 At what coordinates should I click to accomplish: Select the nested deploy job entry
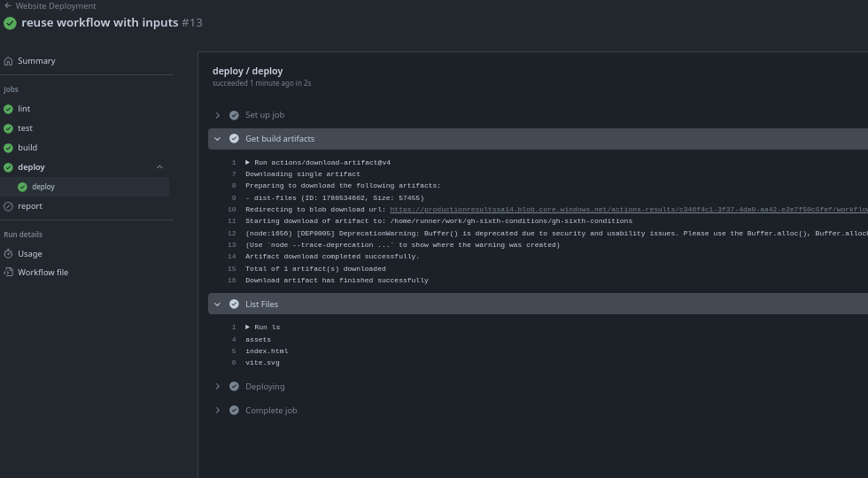(x=43, y=187)
